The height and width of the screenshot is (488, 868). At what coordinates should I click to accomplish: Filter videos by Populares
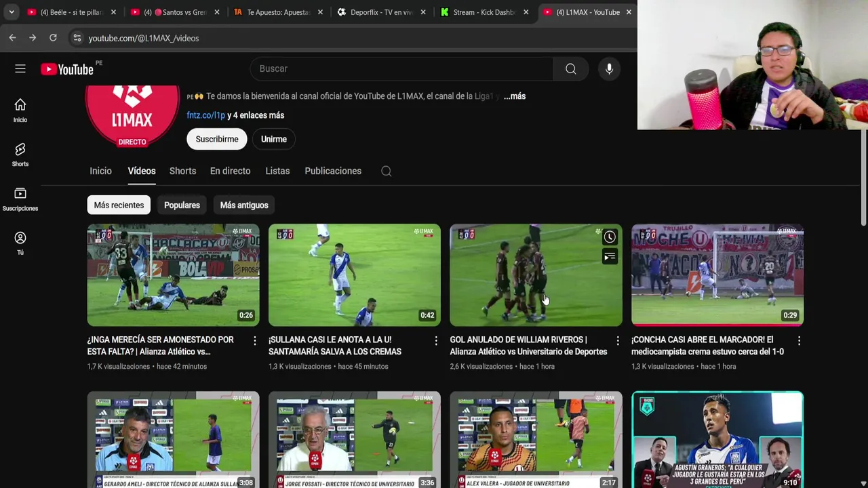click(182, 205)
